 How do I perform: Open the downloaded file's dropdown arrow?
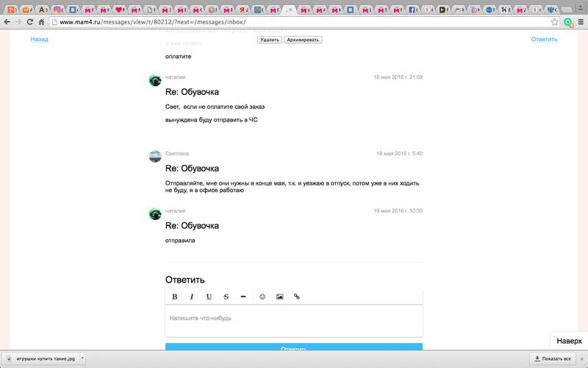point(82,358)
